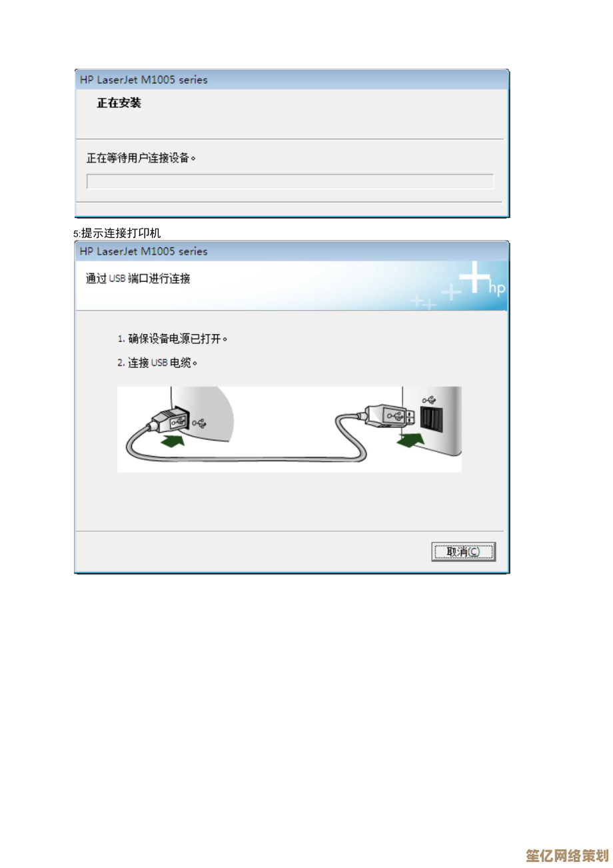Click the USB symbol next to the printer plug
This screenshot has height=868, width=613.
[199, 422]
